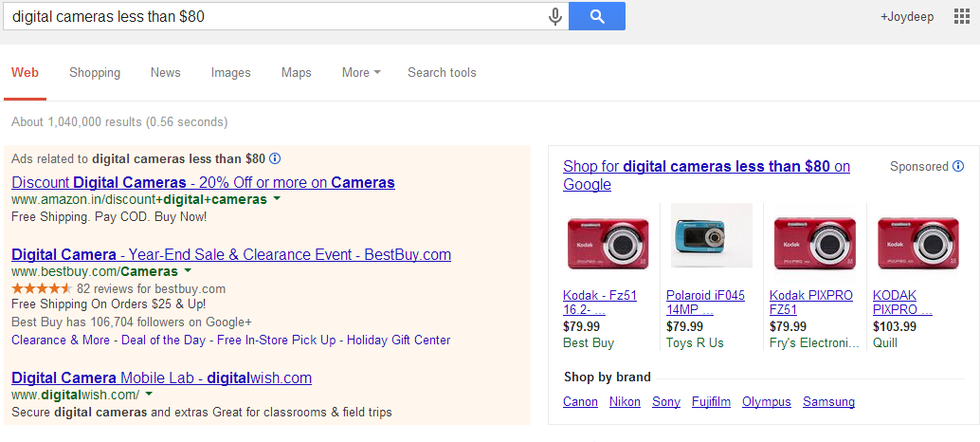980x442 pixels.
Task: Open the Google apps grid icon
Action: pyautogui.click(x=961, y=17)
